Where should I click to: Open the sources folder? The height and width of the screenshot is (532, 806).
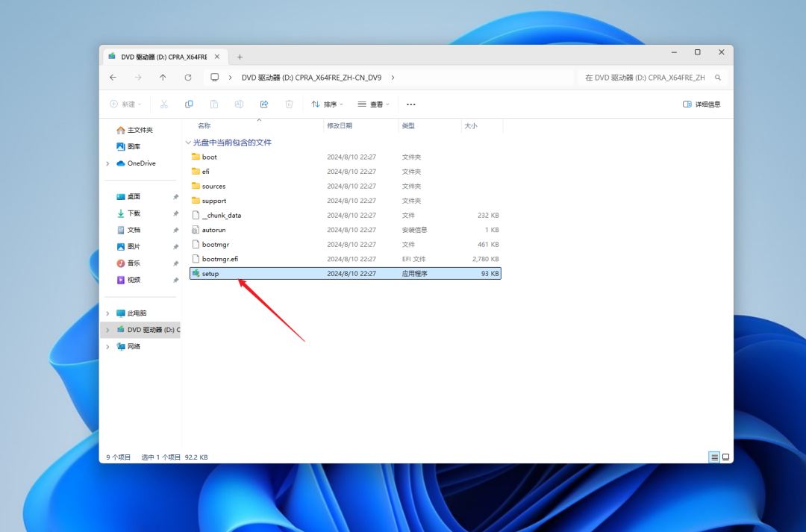coord(213,187)
